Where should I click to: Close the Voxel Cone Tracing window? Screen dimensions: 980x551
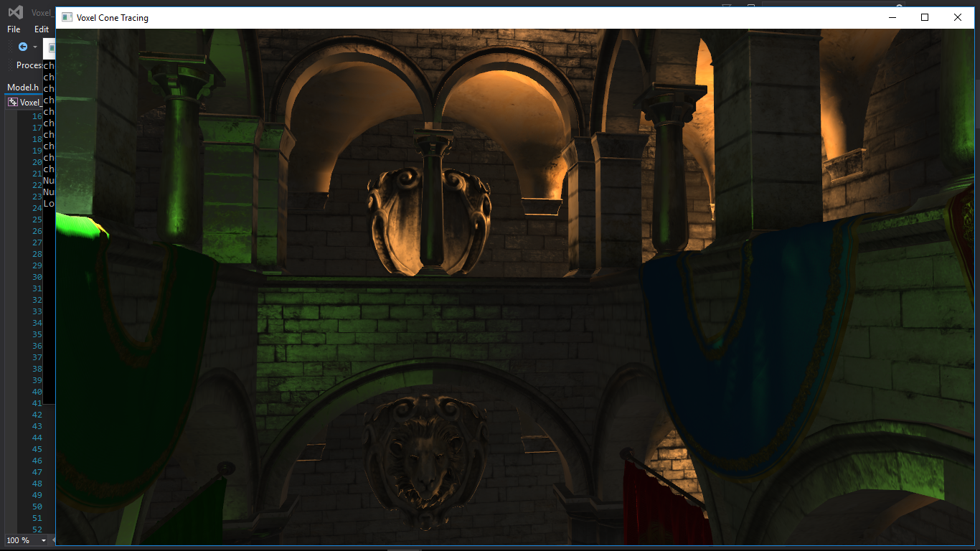(957, 17)
